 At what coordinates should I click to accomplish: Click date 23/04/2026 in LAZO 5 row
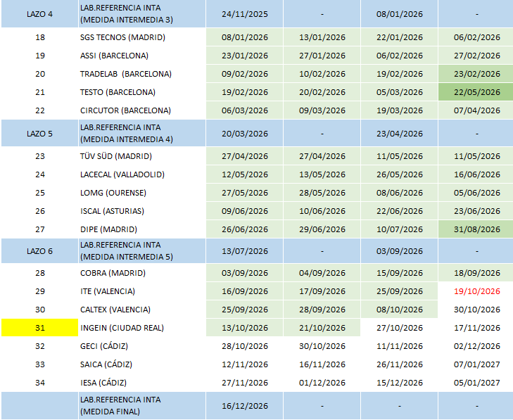[x=399, y=134]
